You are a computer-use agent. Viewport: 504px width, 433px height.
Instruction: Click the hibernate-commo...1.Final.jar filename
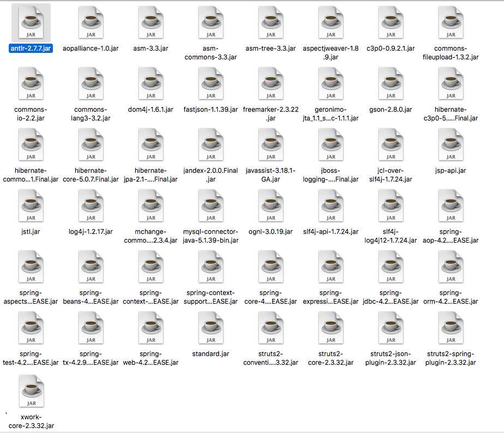tap(31, 175)
